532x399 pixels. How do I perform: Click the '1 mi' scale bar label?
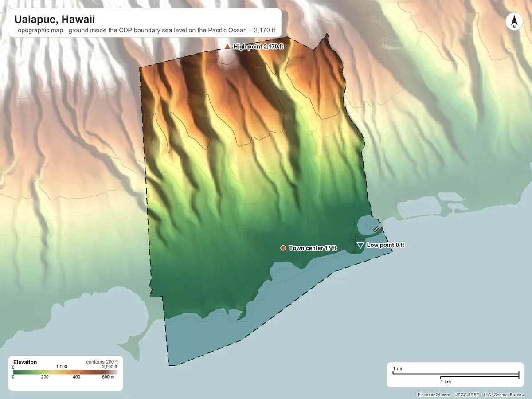(x=398, y=369)
